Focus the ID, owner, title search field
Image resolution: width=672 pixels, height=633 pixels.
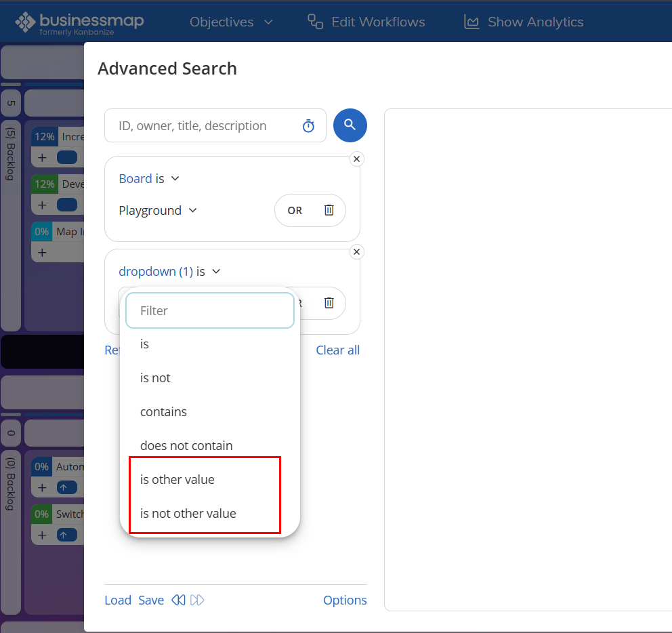coord(215,125)
